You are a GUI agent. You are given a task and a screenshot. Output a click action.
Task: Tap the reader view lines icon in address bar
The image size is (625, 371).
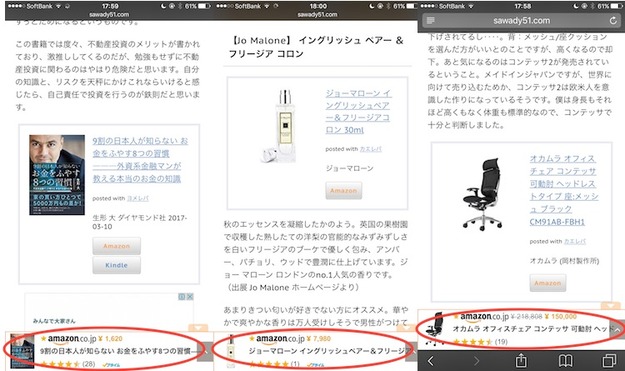[x=430, y=20]
